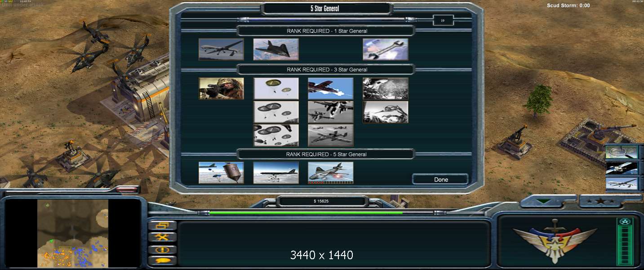Choose the bomber carpet-bombing 5 Star power

tap(276, 173)
